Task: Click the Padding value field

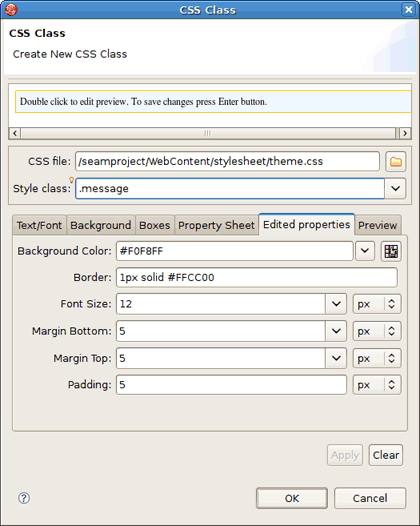Action: coord(231,385)
